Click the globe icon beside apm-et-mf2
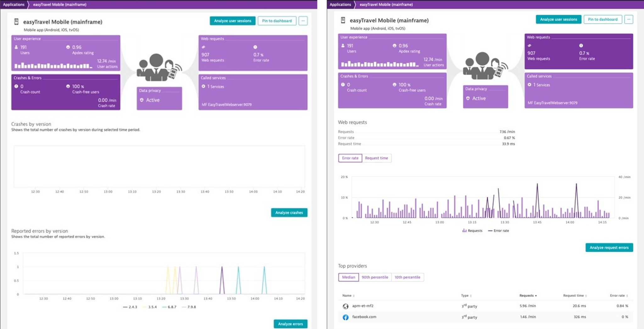The width and height of the screenshot is (644, 329). (x=345, y=305)
